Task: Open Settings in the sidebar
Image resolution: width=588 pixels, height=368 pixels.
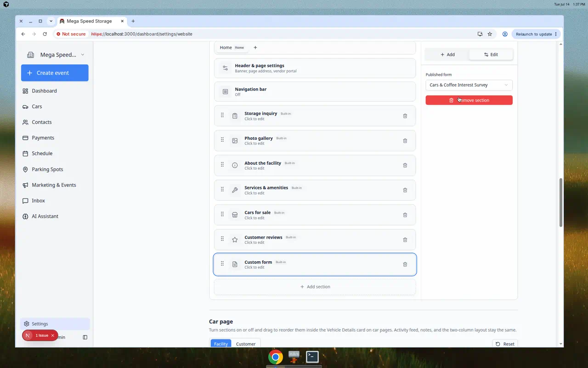Action: tap(55, 324)
